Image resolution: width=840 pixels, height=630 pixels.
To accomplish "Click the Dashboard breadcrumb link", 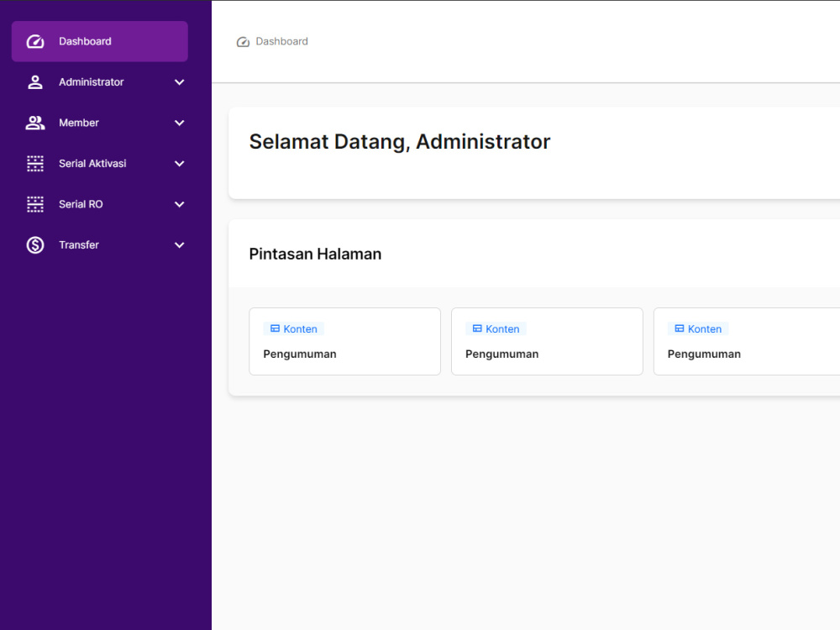I will click(281, 41).
